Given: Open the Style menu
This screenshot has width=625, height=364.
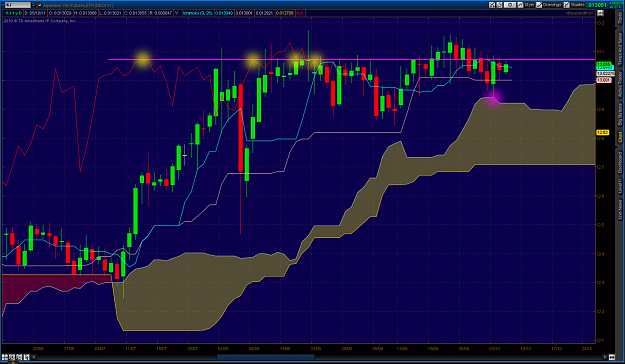Looking at the screenshot, I should (x=526, y=5).
